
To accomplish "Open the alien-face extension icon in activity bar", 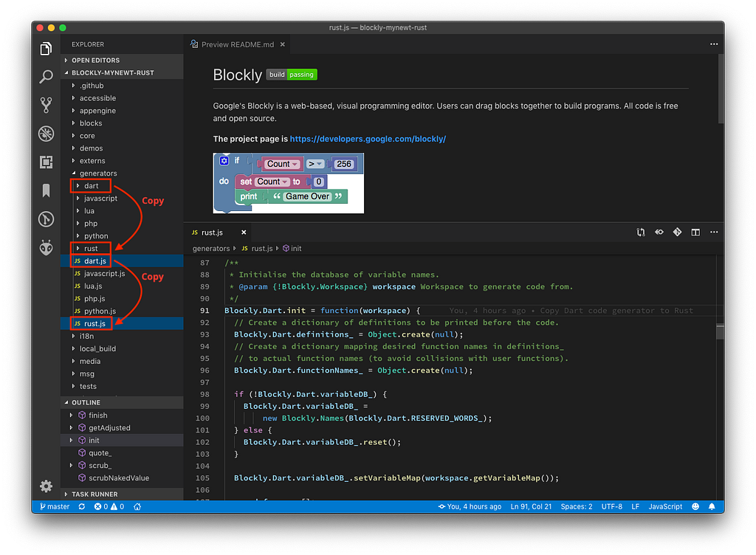I will pos(46,248).
